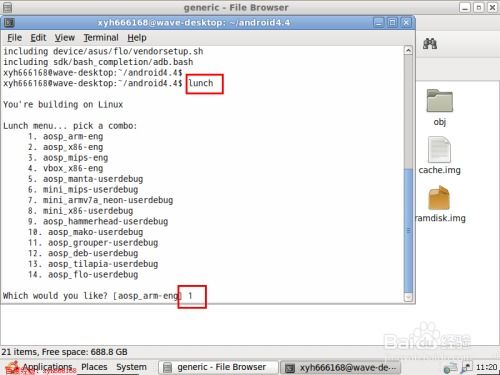Click the 'cache.img' file name label

pyautogui.click(x=439, y=170)
